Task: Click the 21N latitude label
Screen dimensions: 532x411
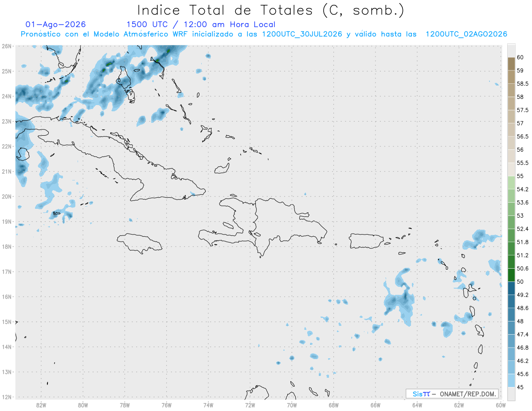Action: (x=6, y=171)
